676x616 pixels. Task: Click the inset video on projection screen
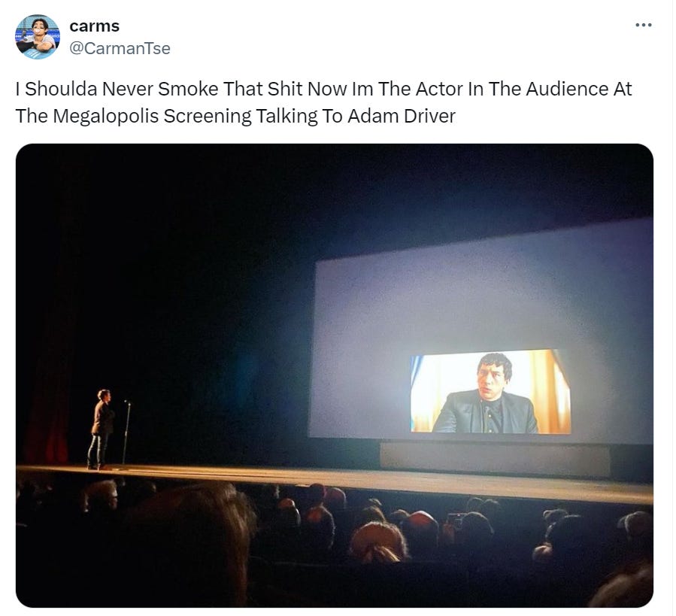pos(490,392)
